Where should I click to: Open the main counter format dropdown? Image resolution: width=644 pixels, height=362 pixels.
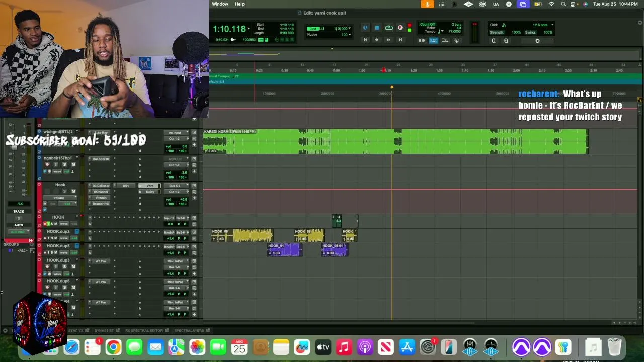[248, 29]
